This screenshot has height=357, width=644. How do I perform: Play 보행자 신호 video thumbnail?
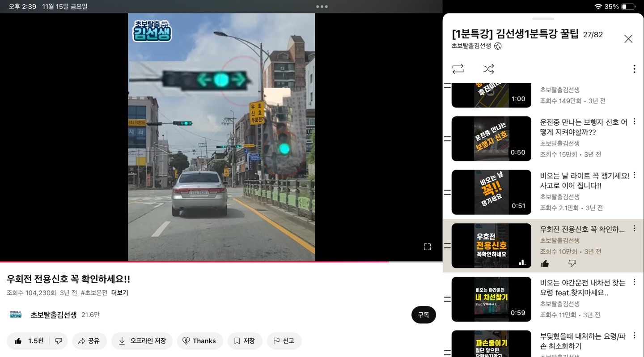tap(491, 139)
